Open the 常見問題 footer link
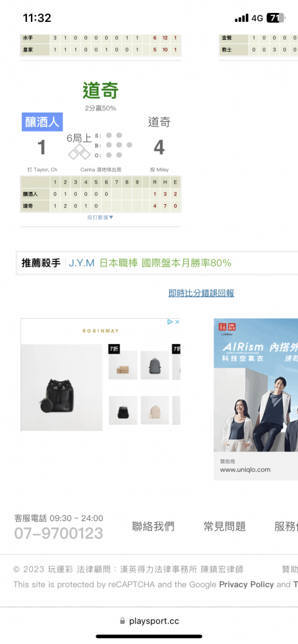This screenshot has height=644, width=298. click(224, 526)
